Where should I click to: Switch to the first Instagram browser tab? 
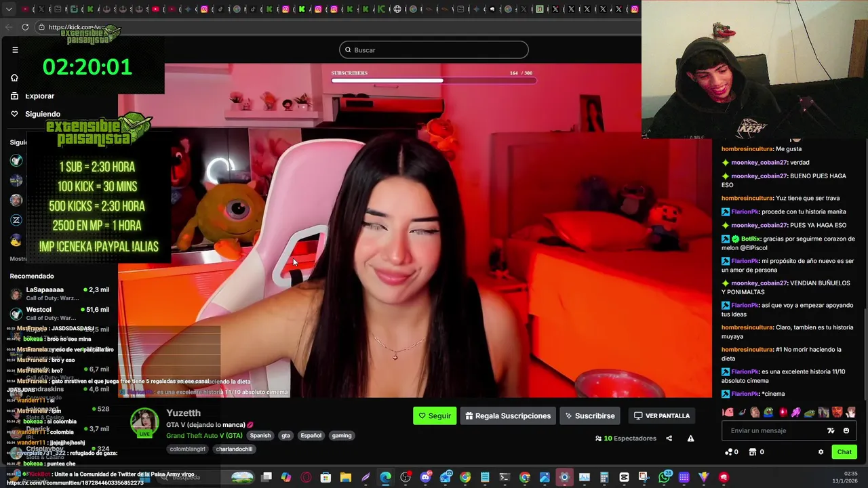point(204,9)
